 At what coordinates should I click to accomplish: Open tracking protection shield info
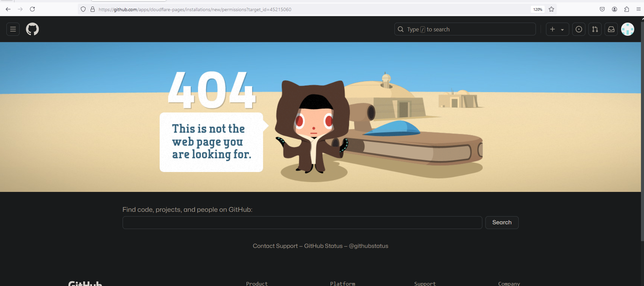click(83, 9)
